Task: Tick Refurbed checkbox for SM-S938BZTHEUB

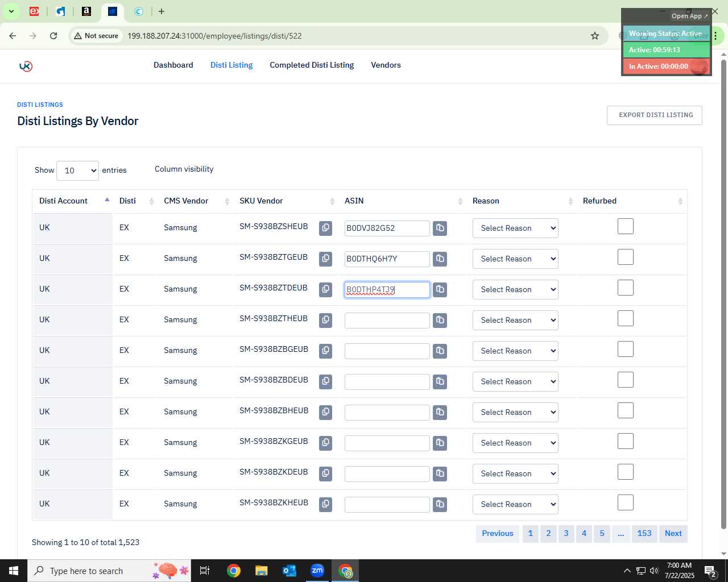Action: (626, 318)
